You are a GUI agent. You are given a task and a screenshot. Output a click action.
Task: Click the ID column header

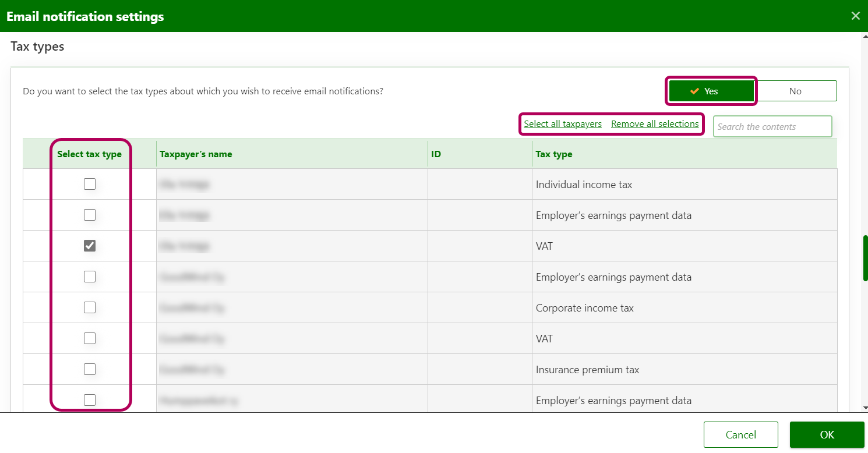(x=436, y=154)
